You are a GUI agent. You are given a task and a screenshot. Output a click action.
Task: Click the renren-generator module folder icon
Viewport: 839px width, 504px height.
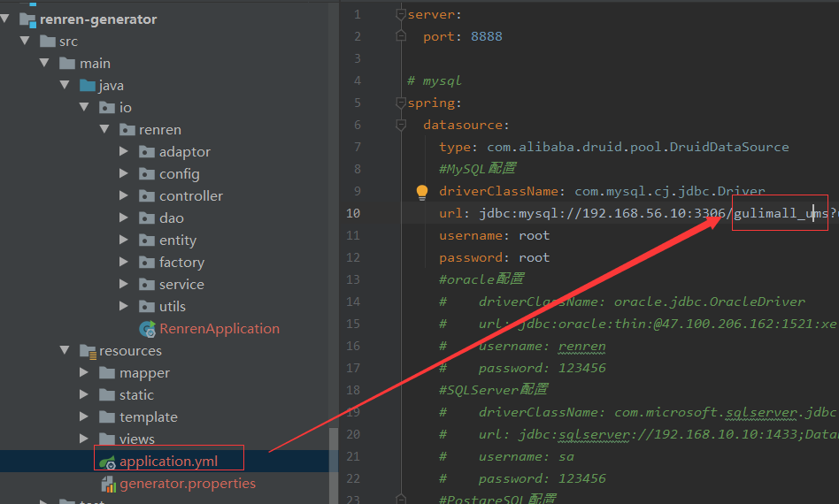[27, 19]
